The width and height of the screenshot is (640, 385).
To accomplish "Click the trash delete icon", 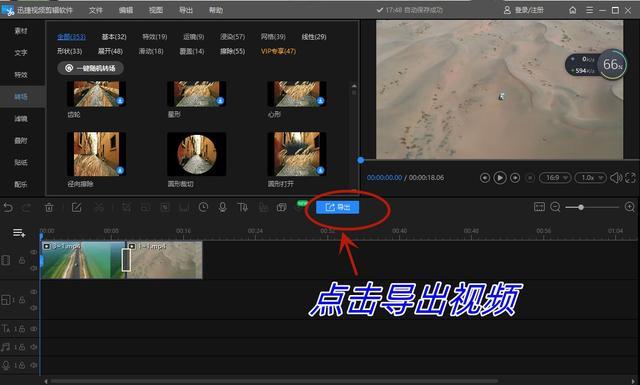I will (49, 207).
